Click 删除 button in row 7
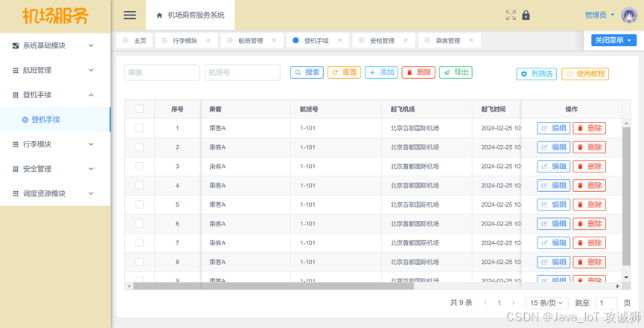Viewport: 644px width, 328px height. click(589, 242)
